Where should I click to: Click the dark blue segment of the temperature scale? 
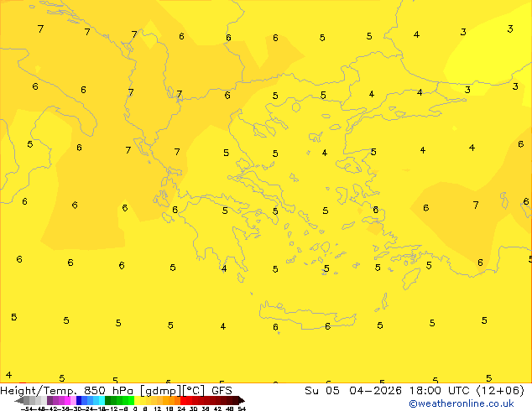(79, 400)
